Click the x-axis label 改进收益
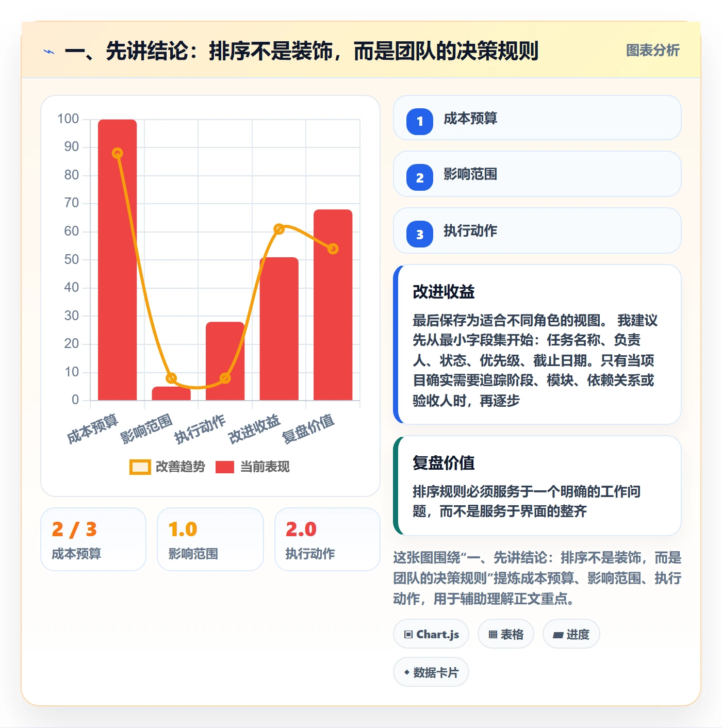 pyautogui.click(x=254, y=429)
